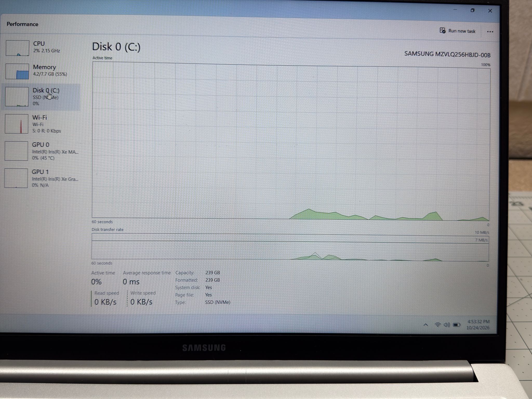The height and width of the screenshot is (399, 532).
Task: Close the Task Manager window
Action: coord(490,11)
